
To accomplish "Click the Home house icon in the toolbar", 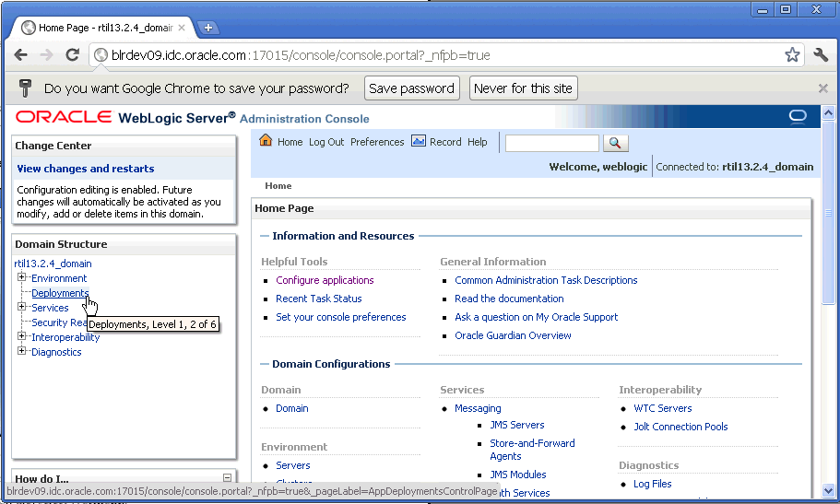I will tap(266, 140).
